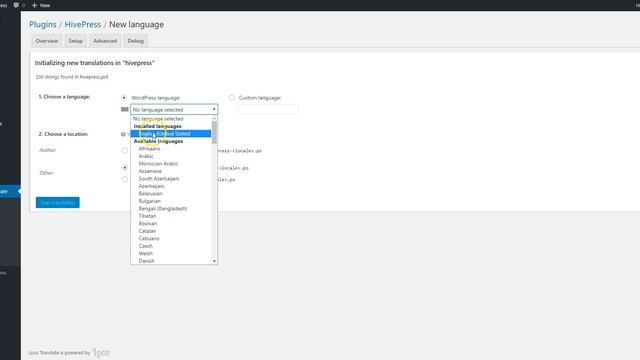Image resolution: width=640 pixels, height=360 pixels.
Task: Choose English (United States) in list
Action: pos(171,133)
